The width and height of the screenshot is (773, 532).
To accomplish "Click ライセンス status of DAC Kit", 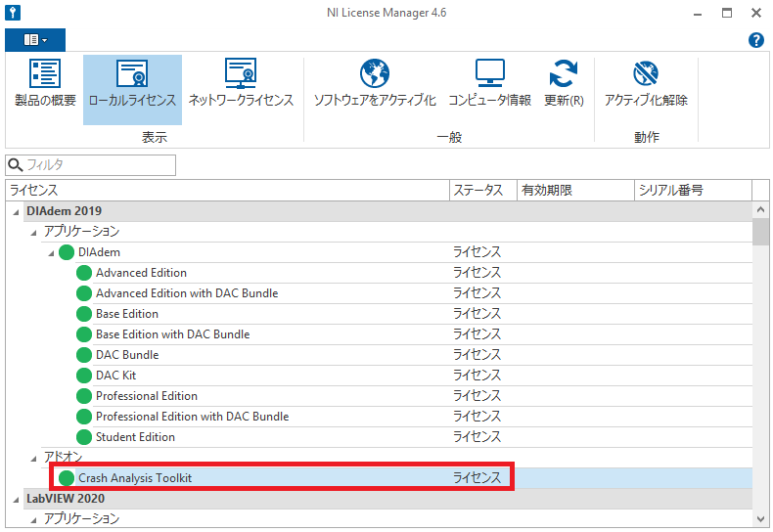I will pos(477,376).
